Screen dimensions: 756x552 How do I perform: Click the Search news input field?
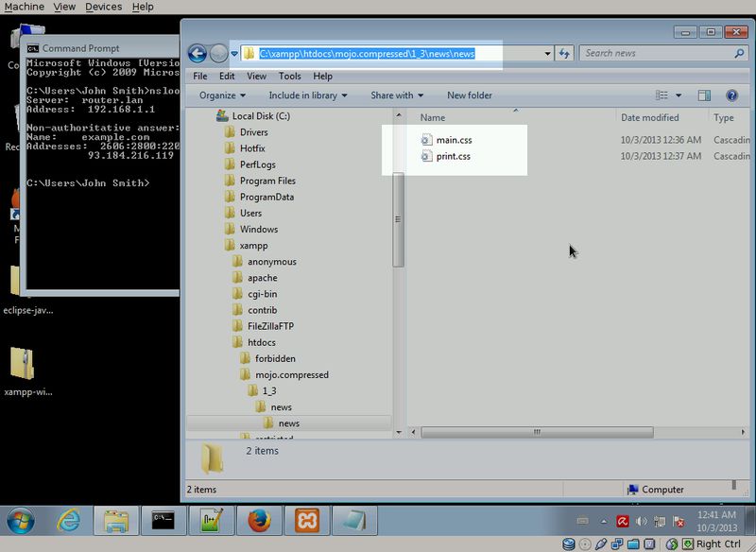652,54
